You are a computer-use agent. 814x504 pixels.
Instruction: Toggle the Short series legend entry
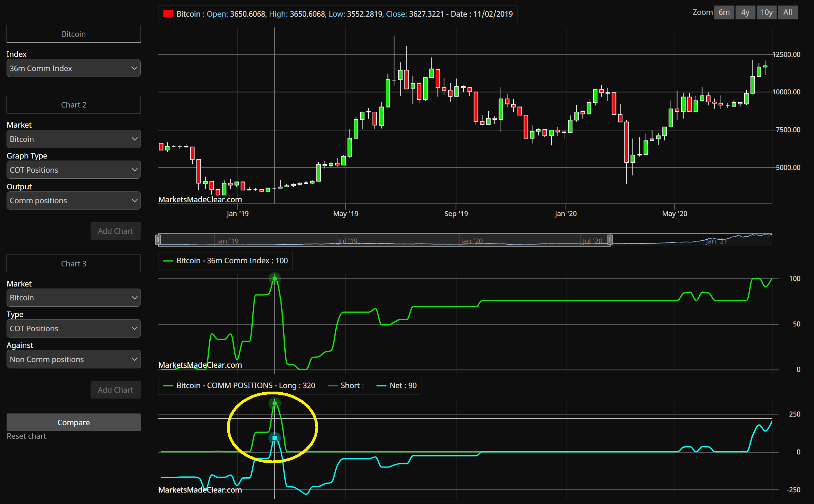coord(345,385)
